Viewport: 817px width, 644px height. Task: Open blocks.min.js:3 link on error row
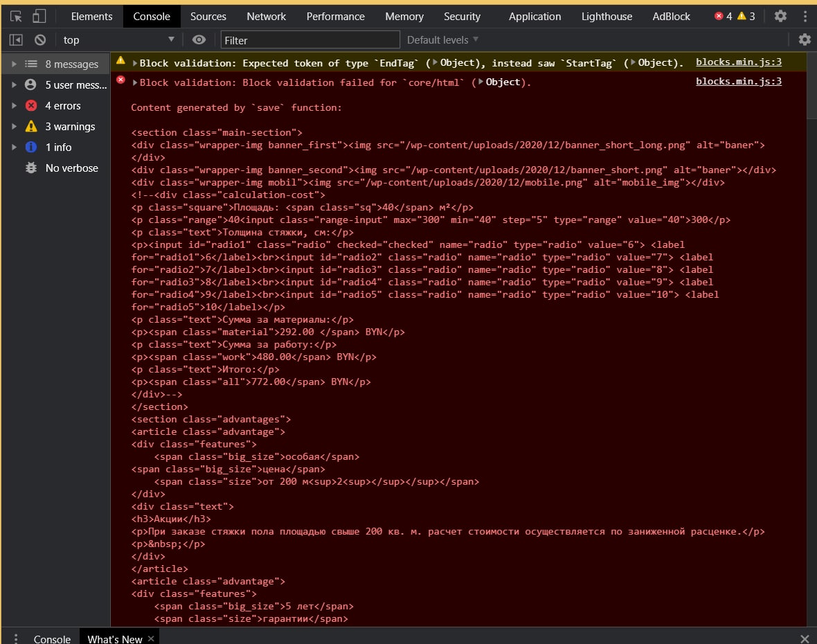coord(738,81)
